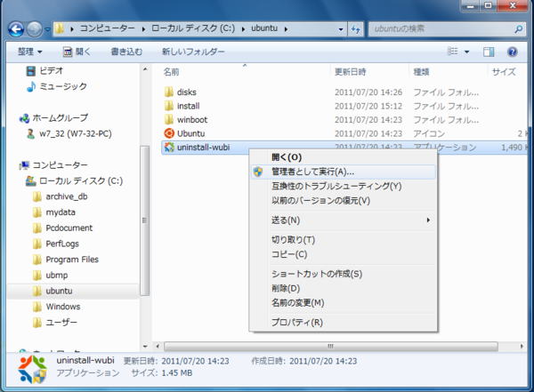Click the search magnifier icon
Viewport: 534px width, 392px height.
(x=519, y=29)
